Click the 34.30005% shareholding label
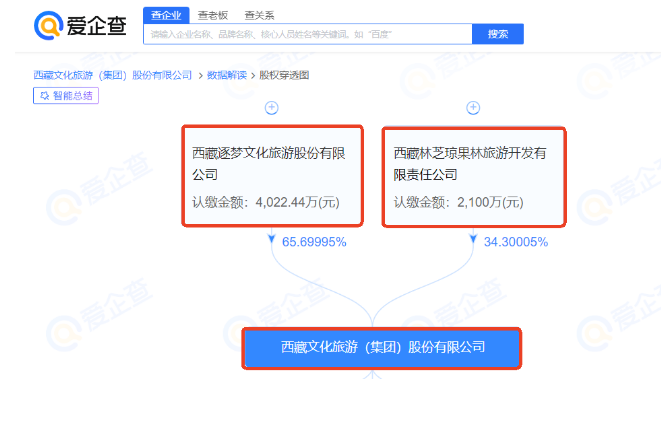Screen dimensions: 661x425 515,242
